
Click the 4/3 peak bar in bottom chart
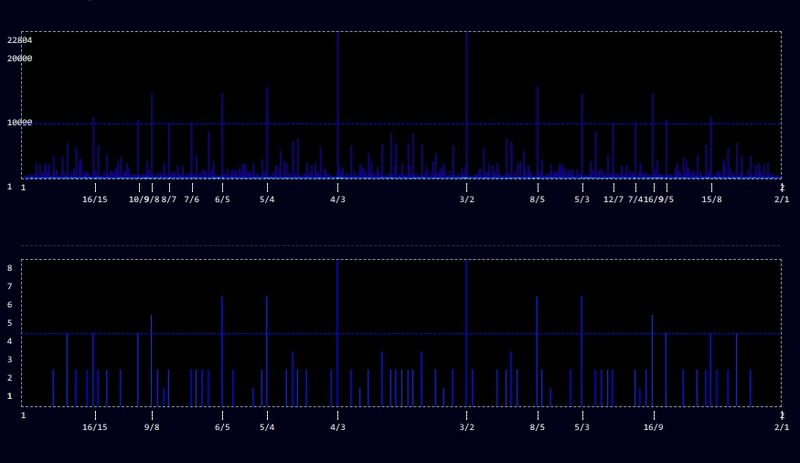337,333
